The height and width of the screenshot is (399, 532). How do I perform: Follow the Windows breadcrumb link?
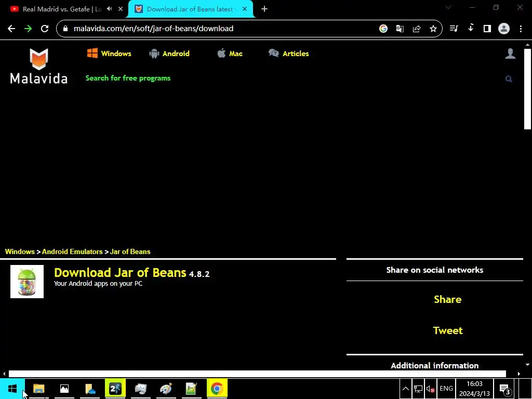click(x=20, y=252)
